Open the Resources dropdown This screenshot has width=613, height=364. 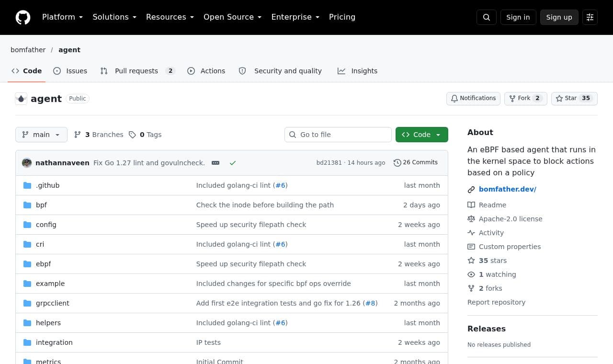[x=170, y=17]
